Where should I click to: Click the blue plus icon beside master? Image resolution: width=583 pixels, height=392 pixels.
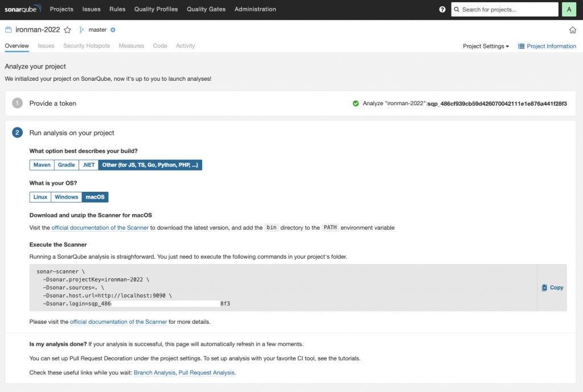point(113,30)
